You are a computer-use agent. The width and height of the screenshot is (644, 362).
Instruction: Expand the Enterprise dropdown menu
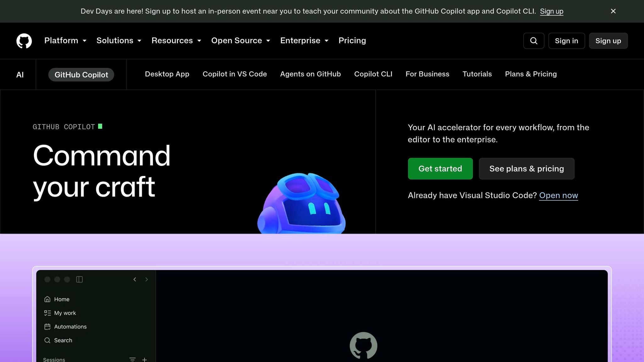[304, 41]
